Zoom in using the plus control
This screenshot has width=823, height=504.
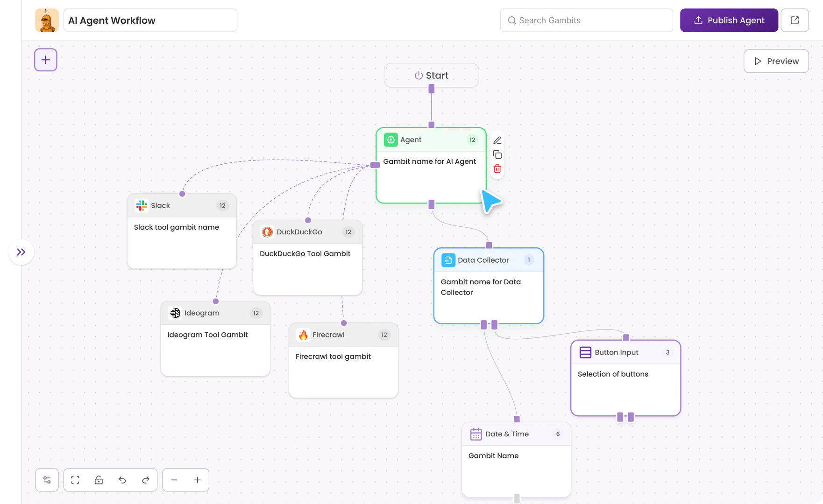coord(197,480)
